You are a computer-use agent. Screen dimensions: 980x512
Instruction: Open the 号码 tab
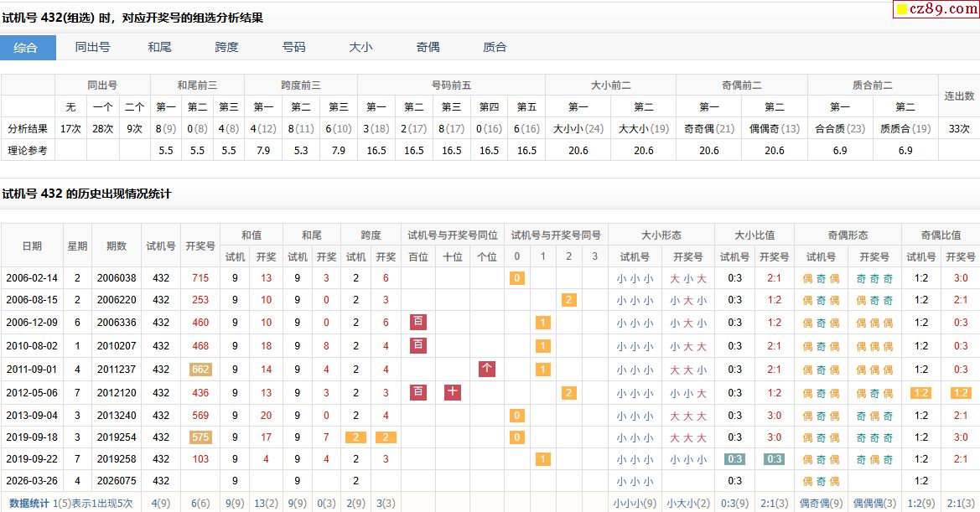(x=293, y=48)
